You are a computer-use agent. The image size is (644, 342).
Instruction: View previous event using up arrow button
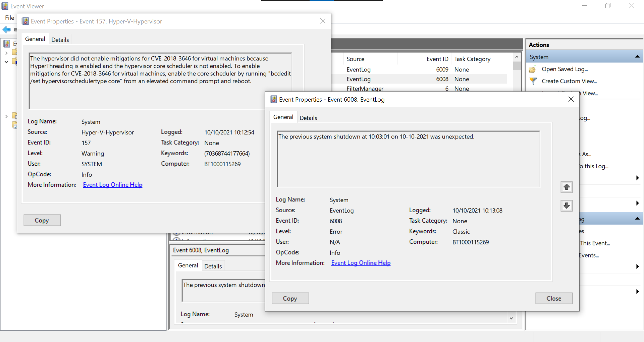pos(566,187)
